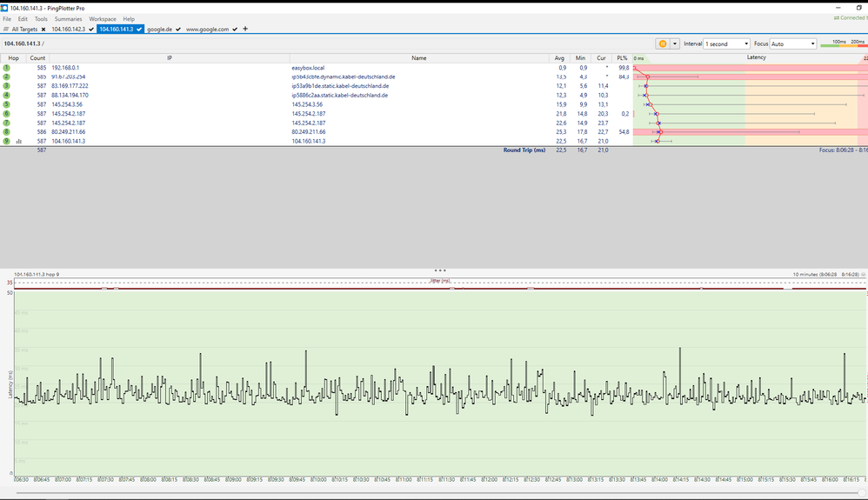Click the three-dot splitter above the timeline graph
Viewport: 868px width, 500px height.
coord(440,270)
